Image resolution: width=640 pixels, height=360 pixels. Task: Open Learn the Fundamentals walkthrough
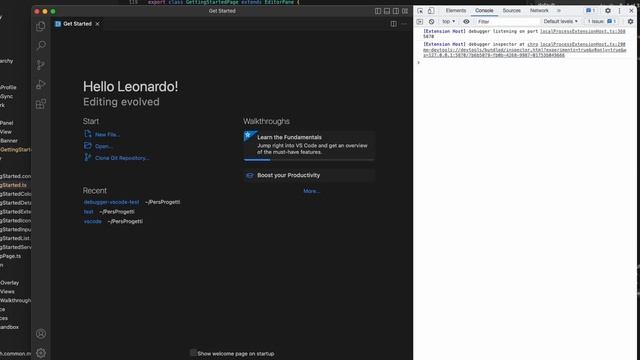tap(309, 145)
